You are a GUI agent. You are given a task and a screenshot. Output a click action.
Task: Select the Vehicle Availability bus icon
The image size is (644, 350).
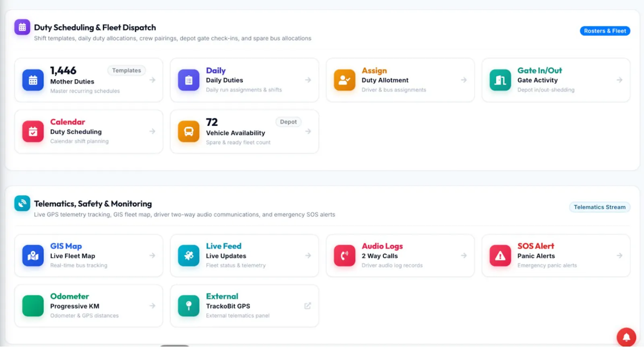pyautogui.click(x=189, y=132)
